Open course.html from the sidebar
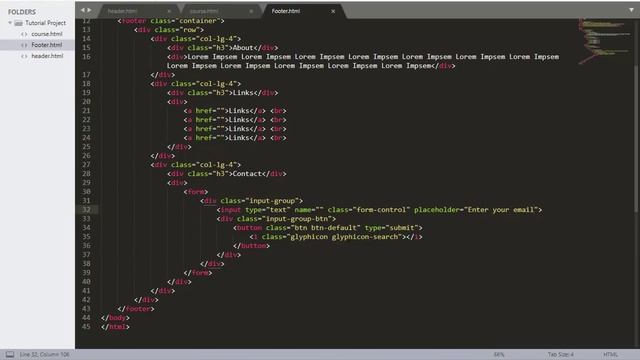The image size is (640, 360). [x=47, y=34]
